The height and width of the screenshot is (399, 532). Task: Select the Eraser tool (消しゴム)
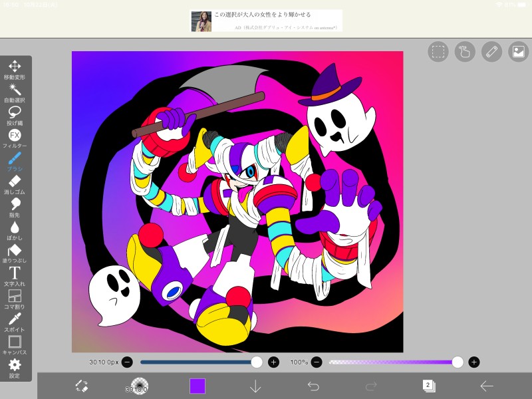click(15, 185)
